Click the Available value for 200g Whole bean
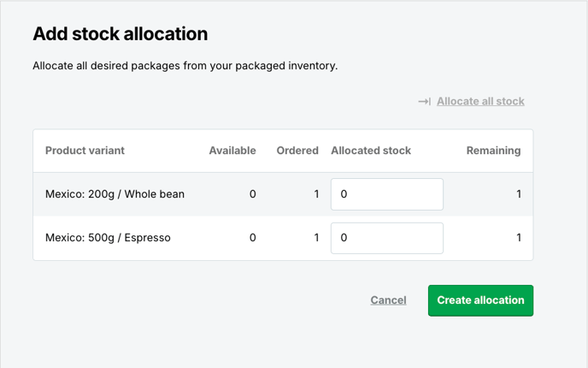The width and height of the screenshot is (588, 368). pos(253,194)
